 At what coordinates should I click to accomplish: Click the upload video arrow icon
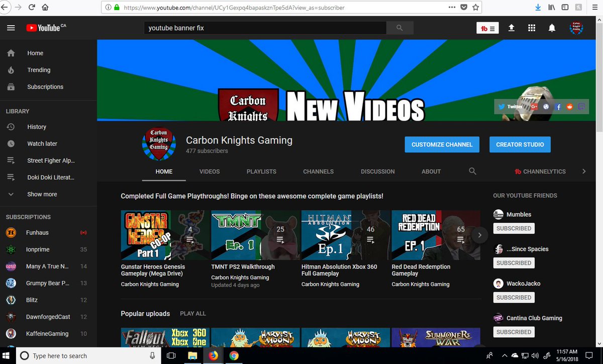pyautogui.click(x=512, y=28)
